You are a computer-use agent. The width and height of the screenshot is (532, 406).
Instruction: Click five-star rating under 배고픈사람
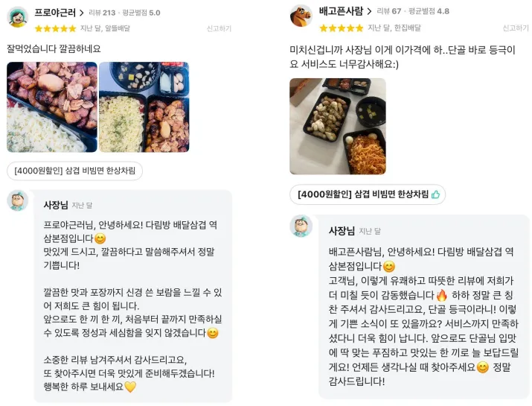pyautogui.click(x=342, y=28)
